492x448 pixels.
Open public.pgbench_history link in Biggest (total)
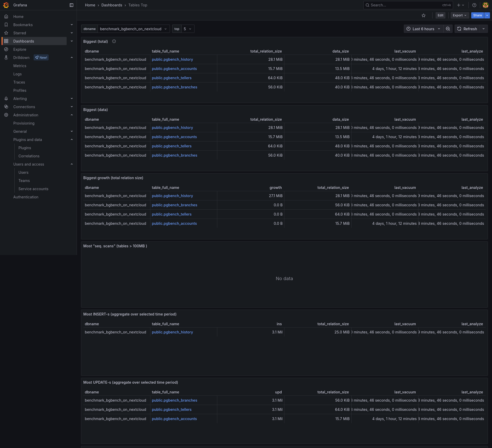pyautogui.click(x=172, y=59)
